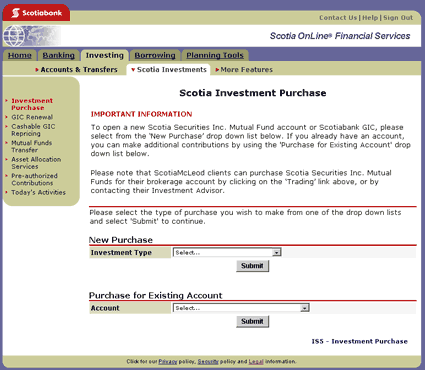Screen dimensions: 425x370
Task: Open Investment Purchase in sidebar
Action: tap(32, 104)
